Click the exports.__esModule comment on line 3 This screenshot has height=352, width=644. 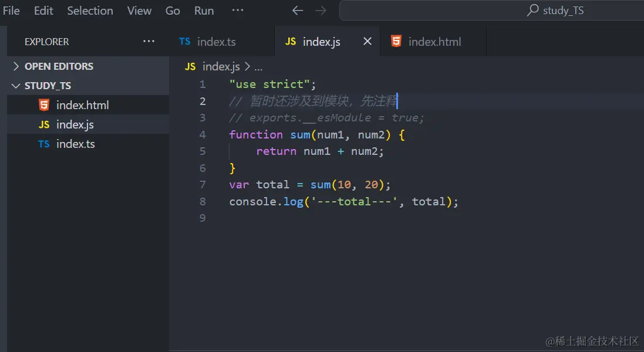326,118
